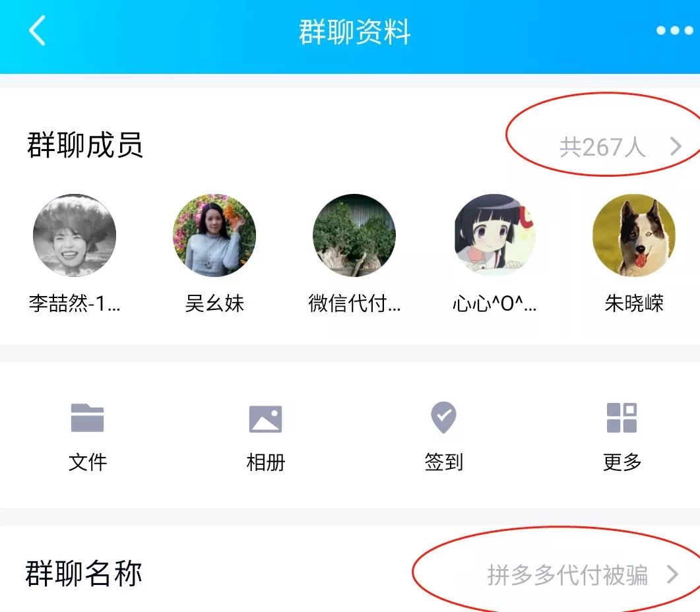Open the 共267人 member count

(602, 147)
